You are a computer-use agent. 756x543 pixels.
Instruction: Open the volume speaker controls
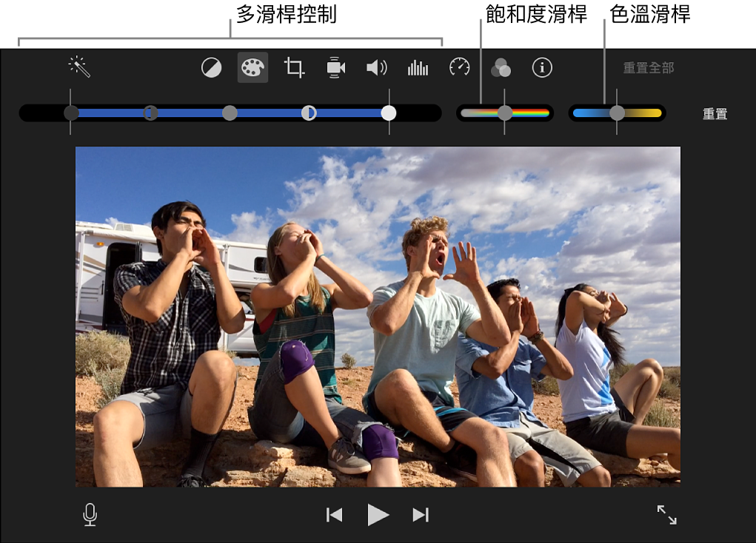pos(376,68)
